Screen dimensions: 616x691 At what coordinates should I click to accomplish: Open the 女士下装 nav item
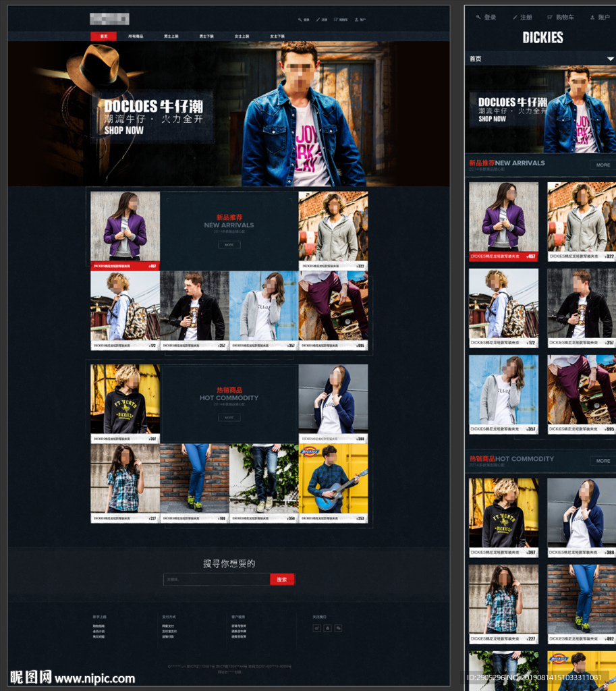pos(277,36)
